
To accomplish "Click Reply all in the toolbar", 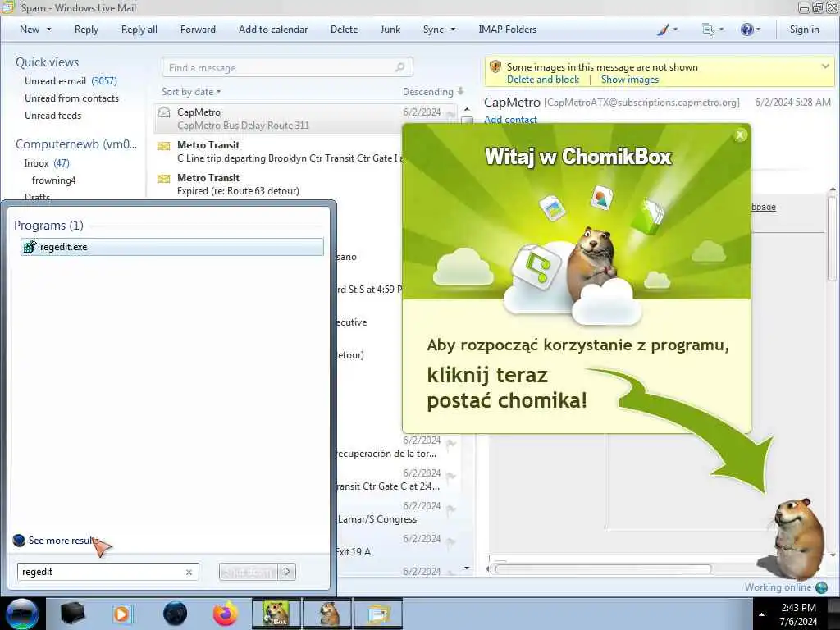I will 139,30.
